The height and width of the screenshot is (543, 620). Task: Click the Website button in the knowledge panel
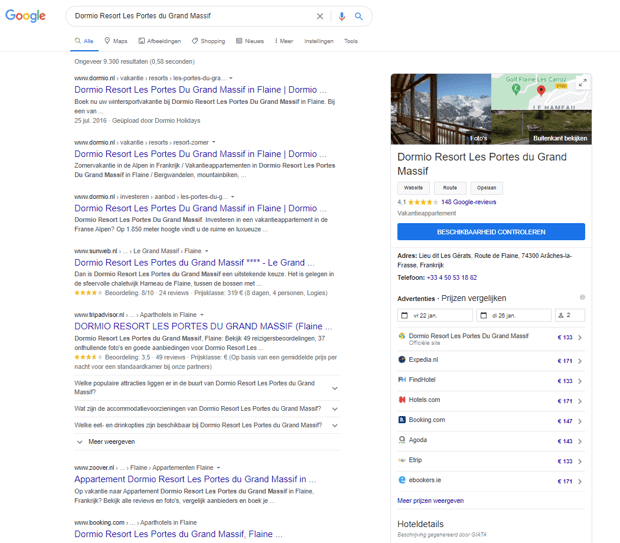pos(414,188)
